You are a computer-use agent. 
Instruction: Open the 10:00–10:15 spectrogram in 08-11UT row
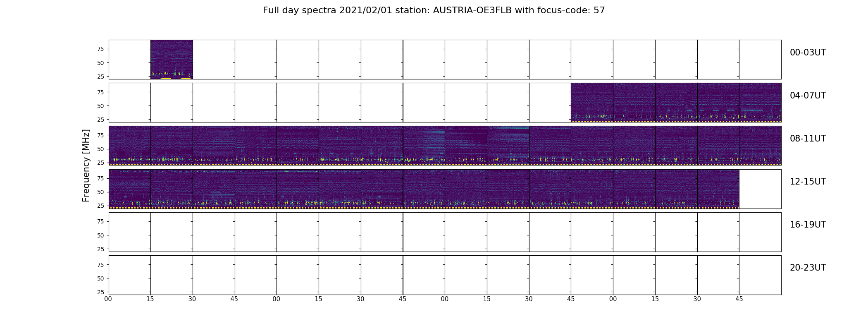(x=466, y=146)
